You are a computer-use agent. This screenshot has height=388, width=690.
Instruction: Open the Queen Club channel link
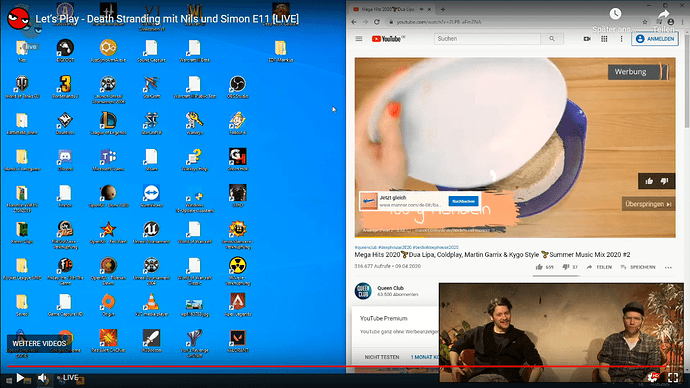tap(390, 288)
